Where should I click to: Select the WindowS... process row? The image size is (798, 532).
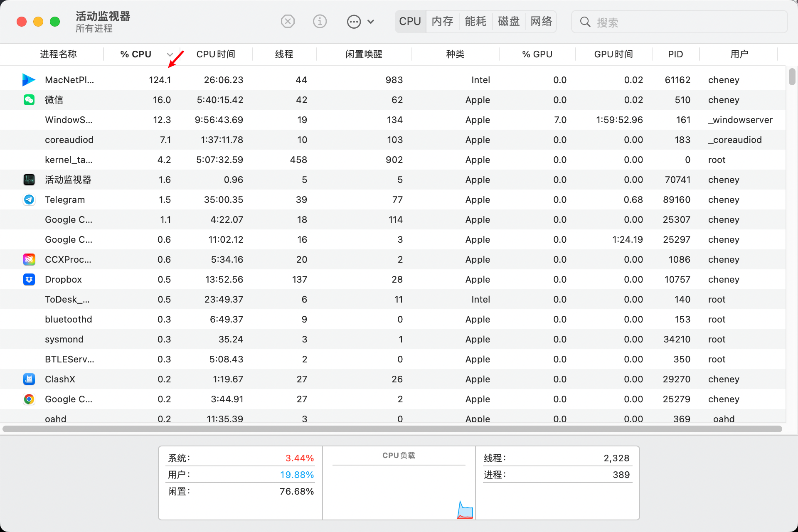point(393,120)
